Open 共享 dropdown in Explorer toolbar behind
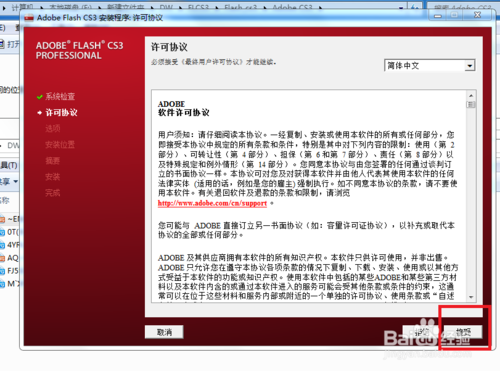 (9, 182)
